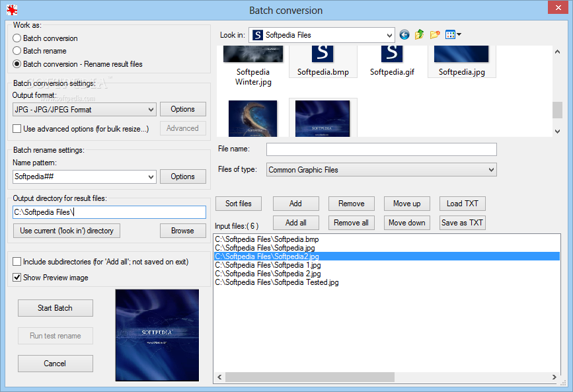573x392 pixels.
Task: Click the preview image at bottom left
Action: (157, 335)
